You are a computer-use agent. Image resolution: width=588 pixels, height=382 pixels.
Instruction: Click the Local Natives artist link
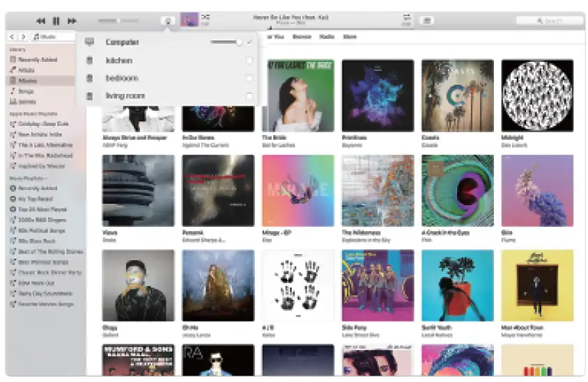point(437,335)
